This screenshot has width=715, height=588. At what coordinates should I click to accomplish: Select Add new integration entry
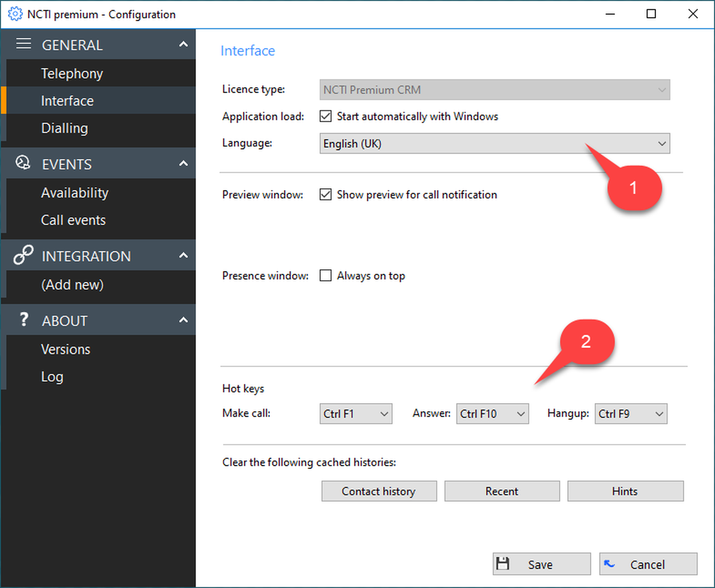click(x=72, y=285)
